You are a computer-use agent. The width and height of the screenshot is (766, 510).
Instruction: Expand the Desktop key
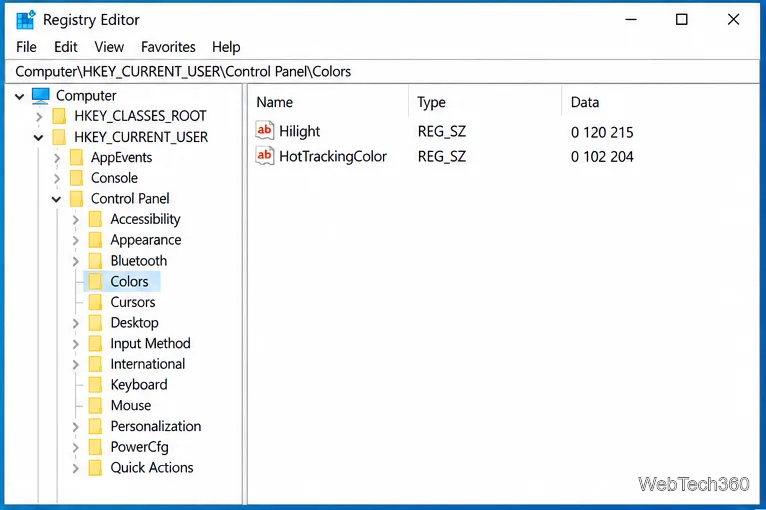coord(76,323)
